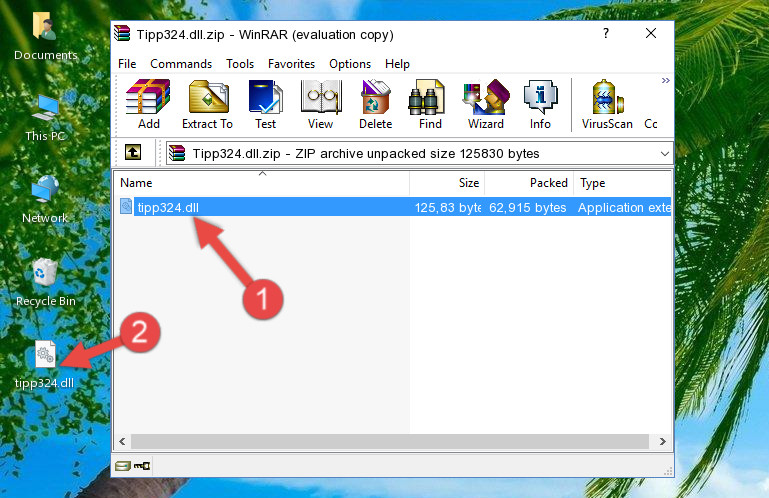769x498 pixels.
Task: Click the partially visible Comment toolbar icon
Action: tap(651, 124)
